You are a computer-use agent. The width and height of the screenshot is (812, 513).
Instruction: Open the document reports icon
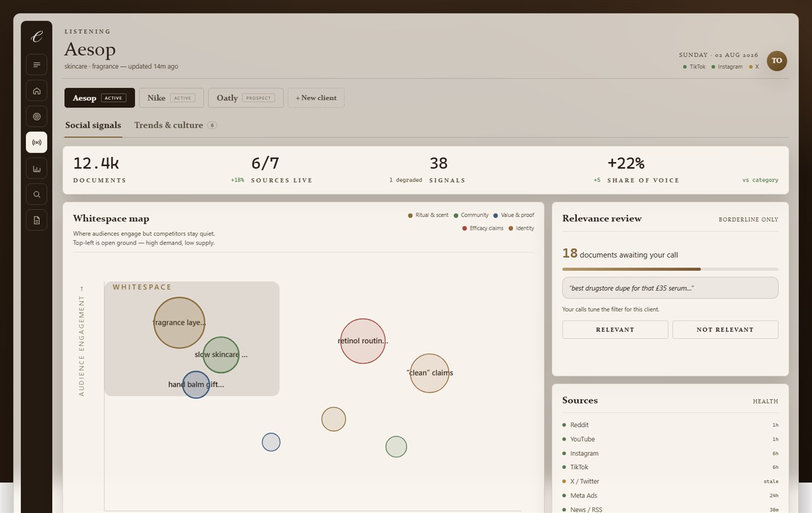[x=37, y=220]
